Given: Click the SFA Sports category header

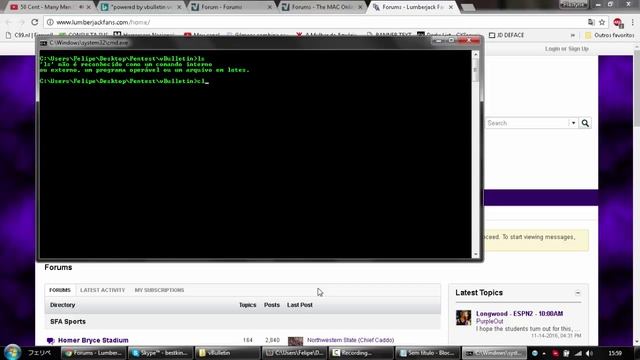Looking at the screenshot, I should [68, 322].
